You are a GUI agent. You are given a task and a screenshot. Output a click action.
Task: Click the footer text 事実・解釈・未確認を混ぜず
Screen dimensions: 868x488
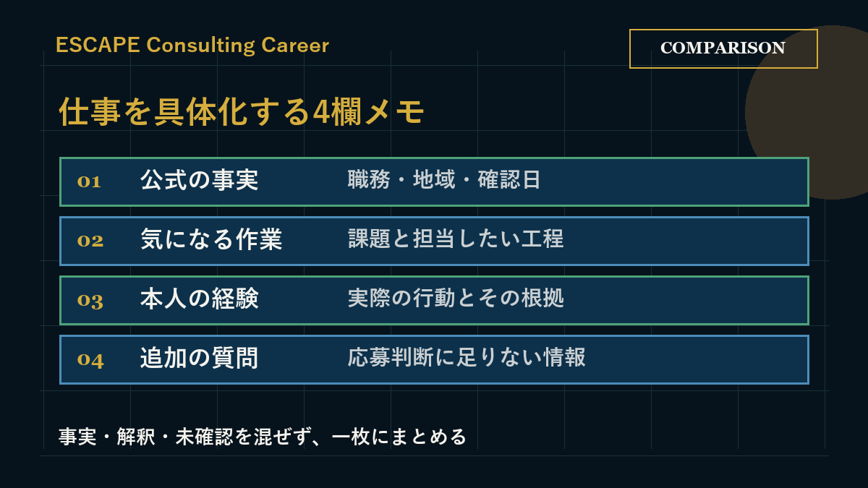tap(185, 437)
